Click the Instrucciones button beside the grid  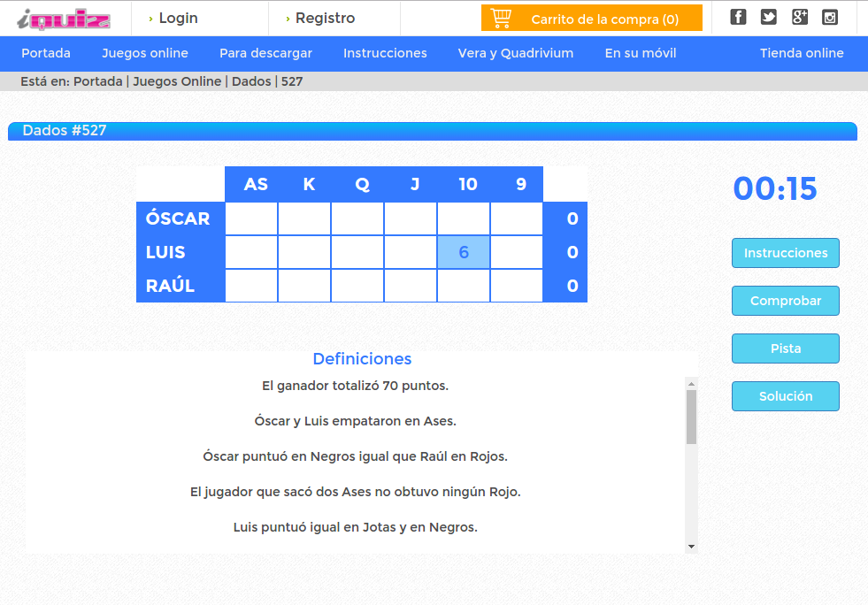(x=786, y=253)
